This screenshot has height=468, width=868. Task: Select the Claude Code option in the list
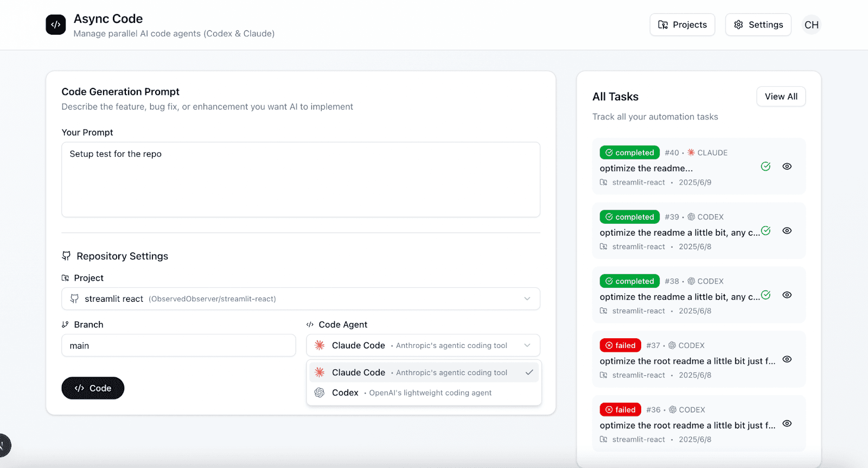pyautogui.click(x=423, y=372)
